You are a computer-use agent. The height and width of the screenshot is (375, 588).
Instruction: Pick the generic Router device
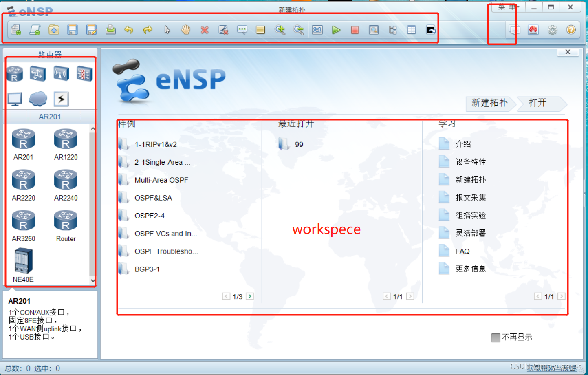(x=66, y=226)
